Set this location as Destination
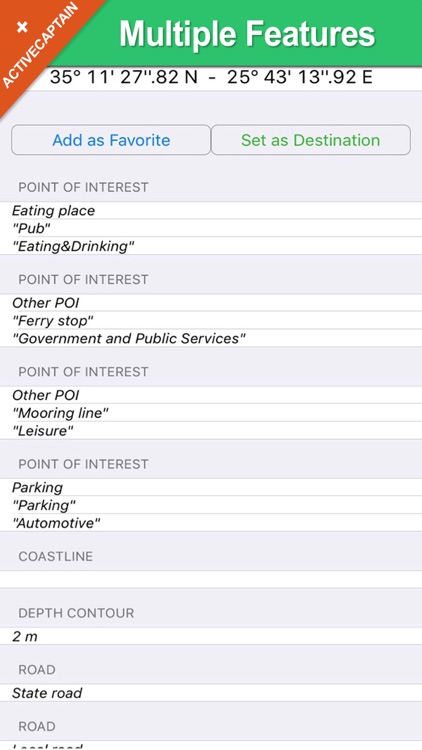 (311, 140)
